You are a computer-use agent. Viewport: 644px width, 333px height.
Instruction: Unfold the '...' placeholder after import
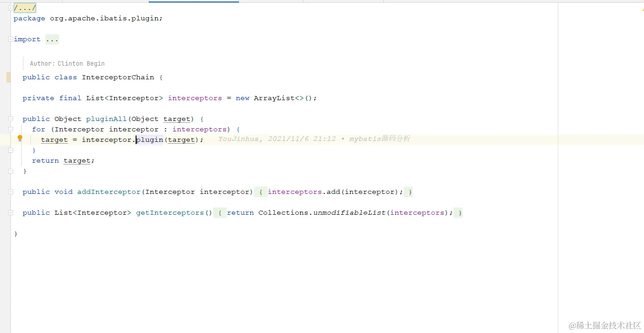[52, 39]
